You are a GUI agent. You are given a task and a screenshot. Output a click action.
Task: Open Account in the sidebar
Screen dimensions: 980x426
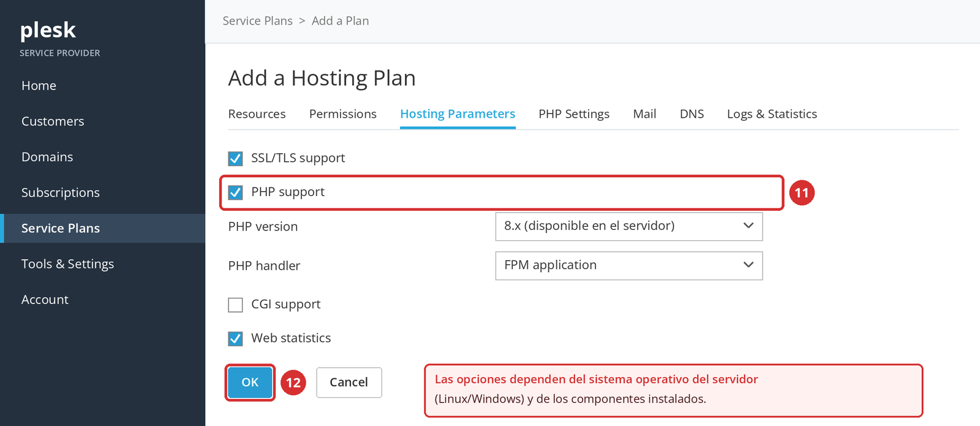(45, 300)
